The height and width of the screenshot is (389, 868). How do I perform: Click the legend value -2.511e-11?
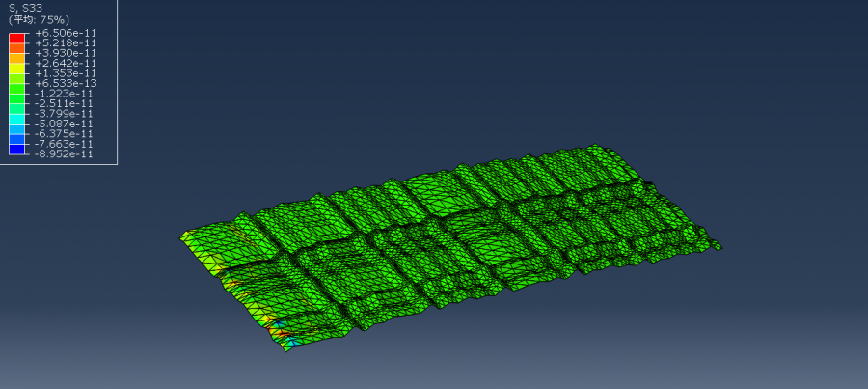pos(64,103)
